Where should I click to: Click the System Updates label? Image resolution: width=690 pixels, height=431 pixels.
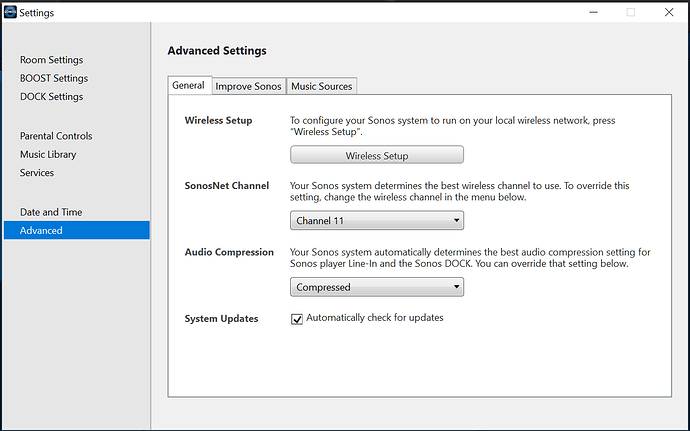click(221, 319)
